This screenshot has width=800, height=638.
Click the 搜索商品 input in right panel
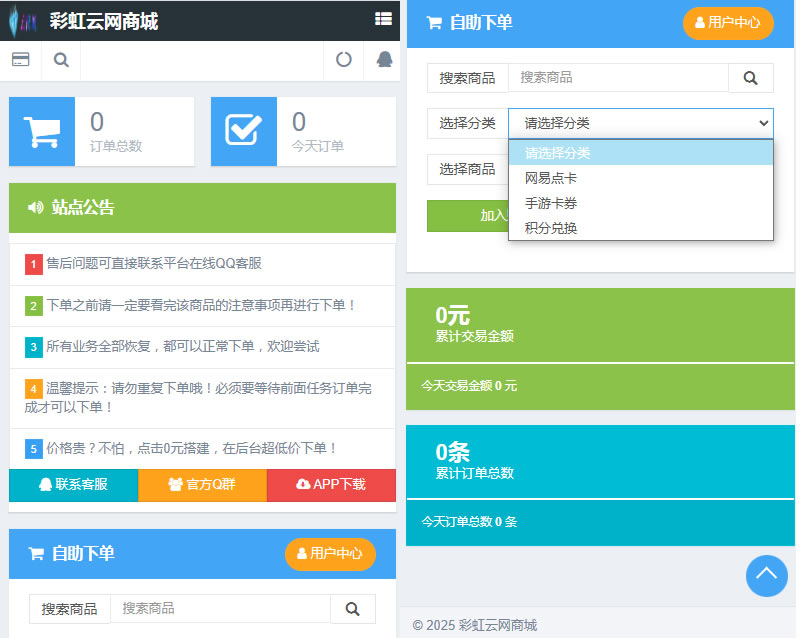[x=617, y=78]
